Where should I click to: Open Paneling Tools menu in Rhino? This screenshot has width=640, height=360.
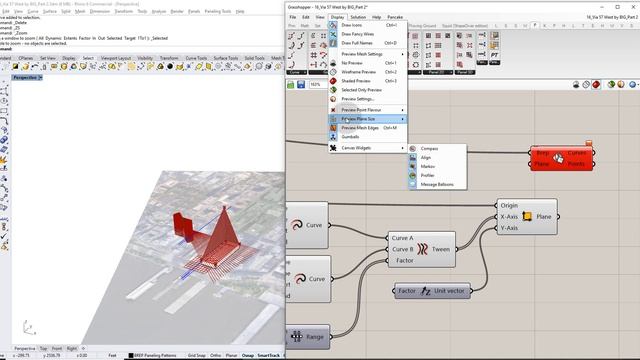218,11
